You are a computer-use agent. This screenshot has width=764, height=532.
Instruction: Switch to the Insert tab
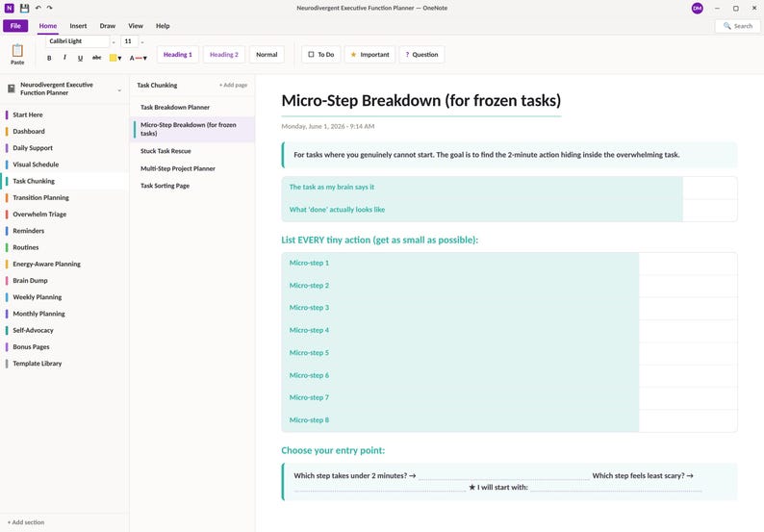click(x=78, y=26)
